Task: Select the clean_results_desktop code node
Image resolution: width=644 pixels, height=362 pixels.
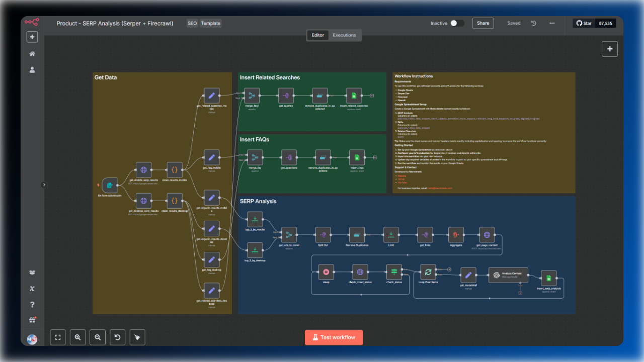Action: [x=175, y=201]
